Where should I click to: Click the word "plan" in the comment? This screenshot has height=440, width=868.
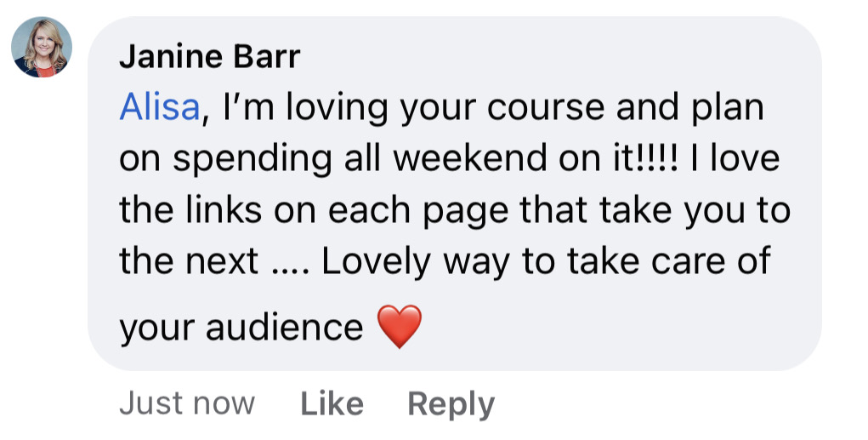tap(729, 107)
